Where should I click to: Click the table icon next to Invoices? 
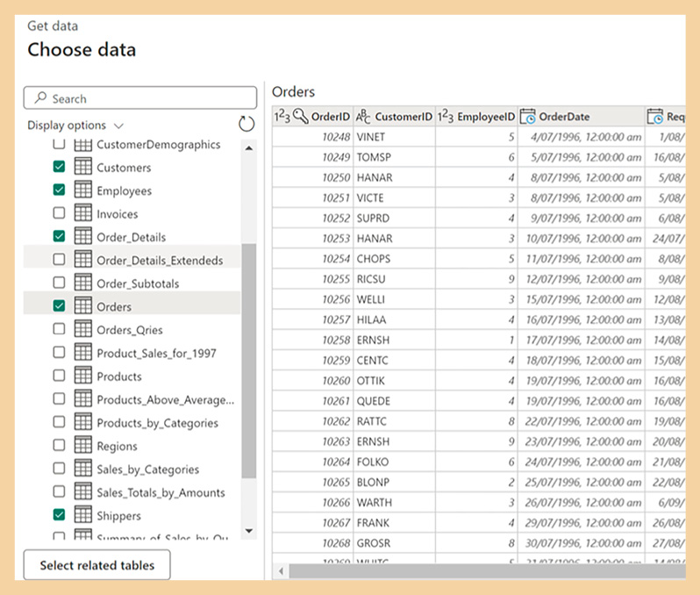tap(83, 213)
